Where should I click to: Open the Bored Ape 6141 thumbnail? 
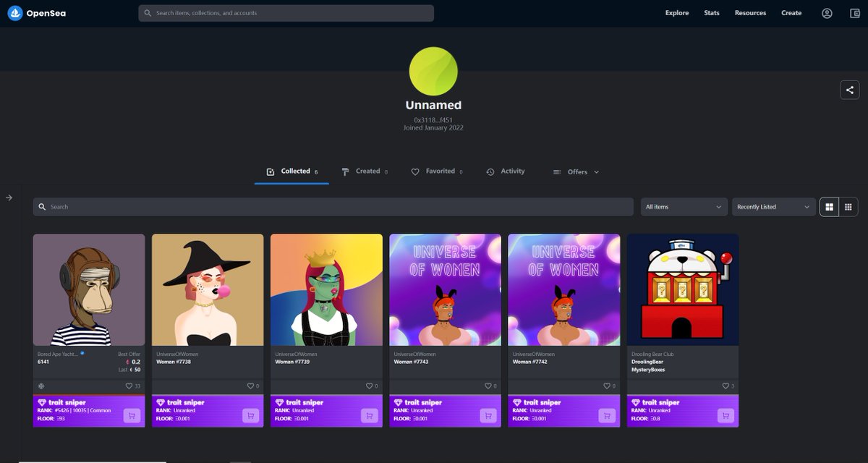(89, 289)
